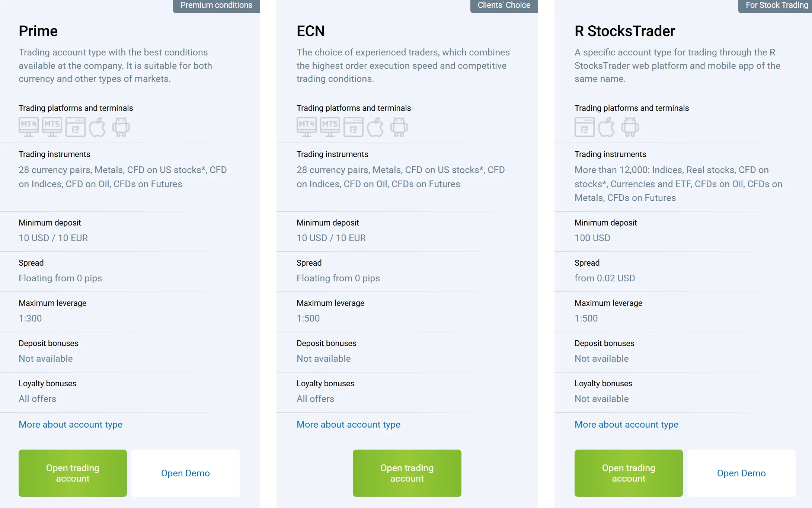Click 'Not available' deposit bonuses under R StocksTrader
Screen dimensions: 812x508
pyautogui.click(x=602, y=358)
